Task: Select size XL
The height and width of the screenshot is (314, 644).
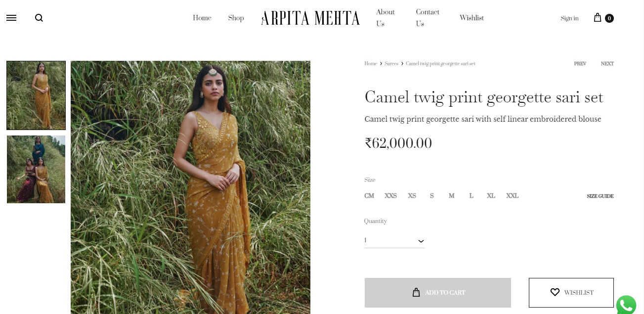Action: point(491,196)
